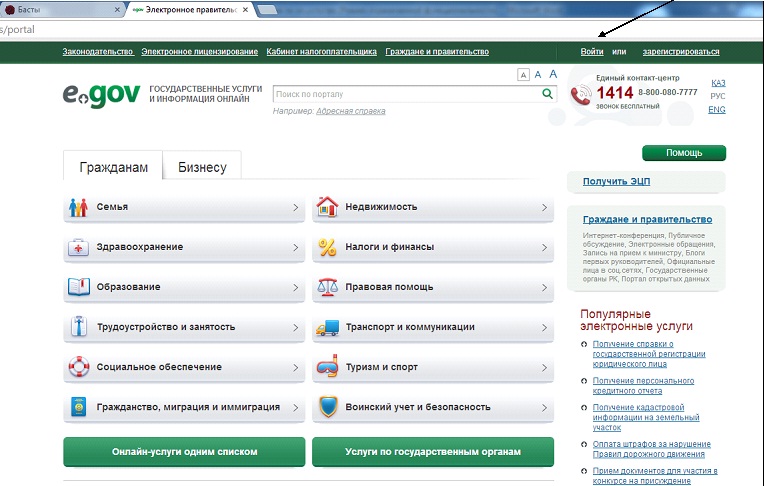The image size is (764, 486).
Task: Click the Social security (Социальное обеспечение) lifebuoy icon
Action: click(78, 367)
